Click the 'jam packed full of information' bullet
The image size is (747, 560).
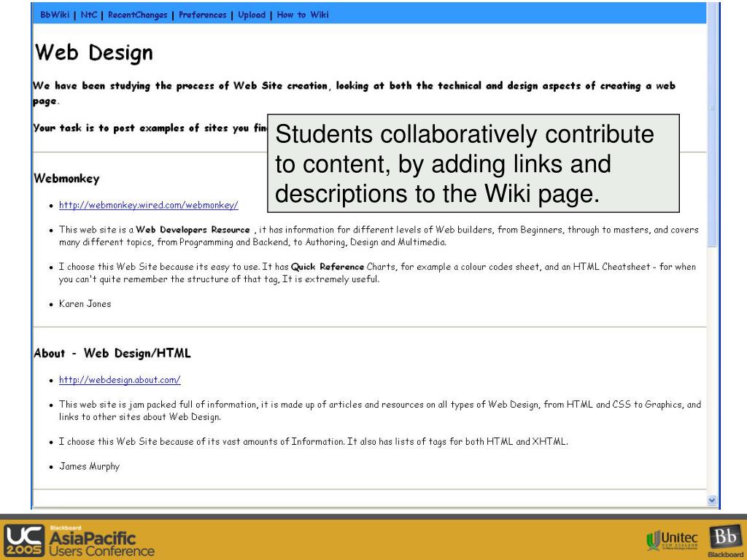(379, 411)
